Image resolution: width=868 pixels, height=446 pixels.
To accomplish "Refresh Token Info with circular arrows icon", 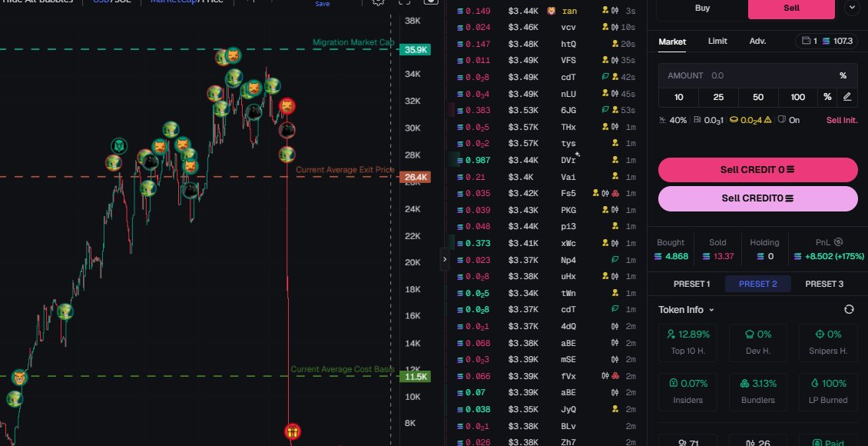I will coord(849,309).
